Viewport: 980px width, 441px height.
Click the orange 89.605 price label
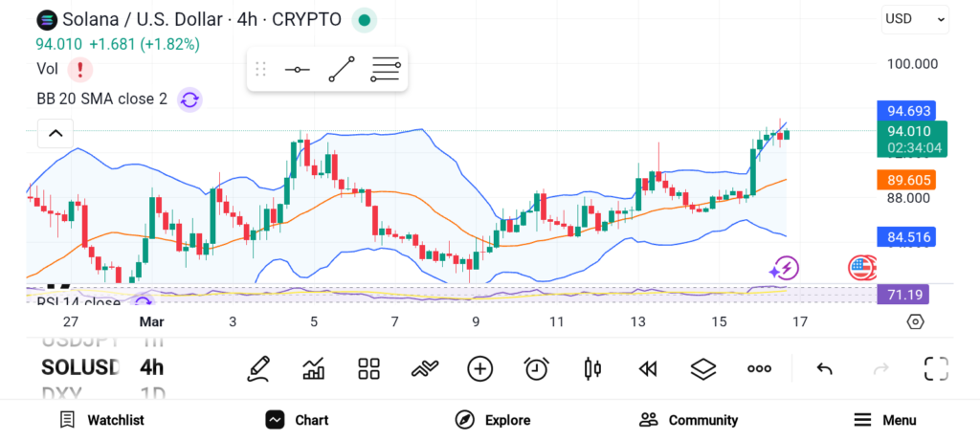pos(905,180)
